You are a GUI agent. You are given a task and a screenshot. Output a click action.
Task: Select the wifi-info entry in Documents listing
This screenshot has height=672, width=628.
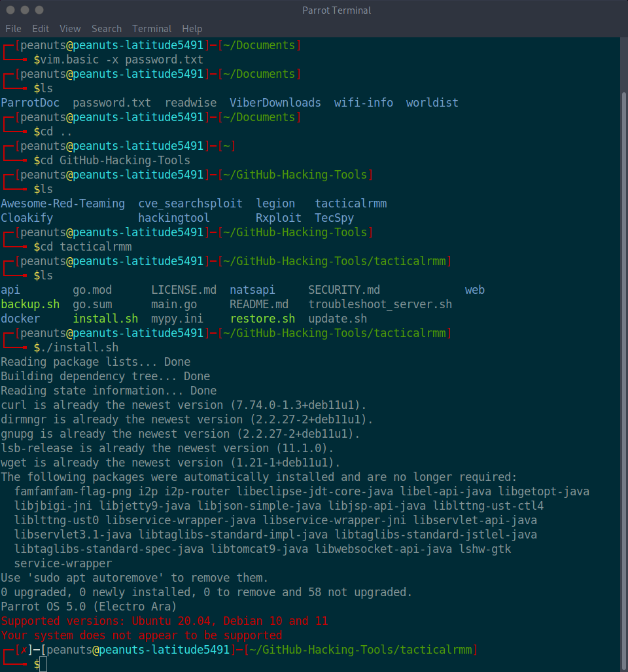point(363,102)
